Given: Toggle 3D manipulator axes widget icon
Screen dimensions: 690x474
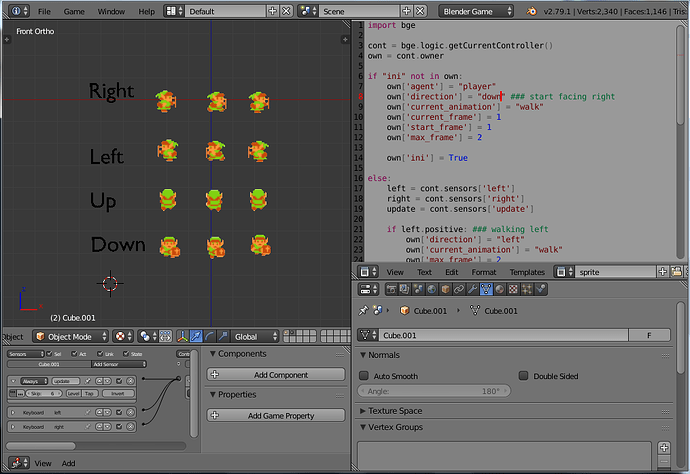Looking at the screenshot, I should point(183,337).
